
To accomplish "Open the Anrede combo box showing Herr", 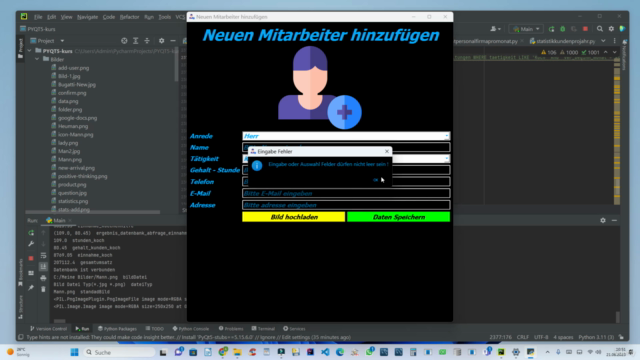I will (346, 136).
